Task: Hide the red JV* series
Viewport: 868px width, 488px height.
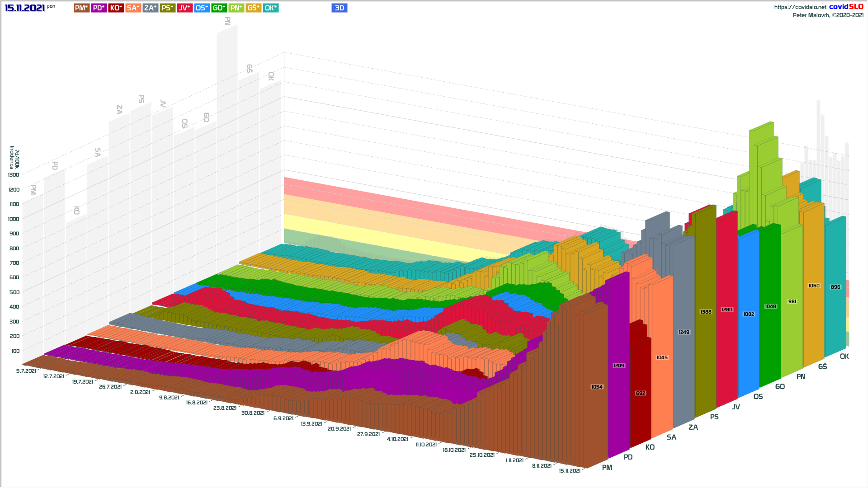Action: 184,8
